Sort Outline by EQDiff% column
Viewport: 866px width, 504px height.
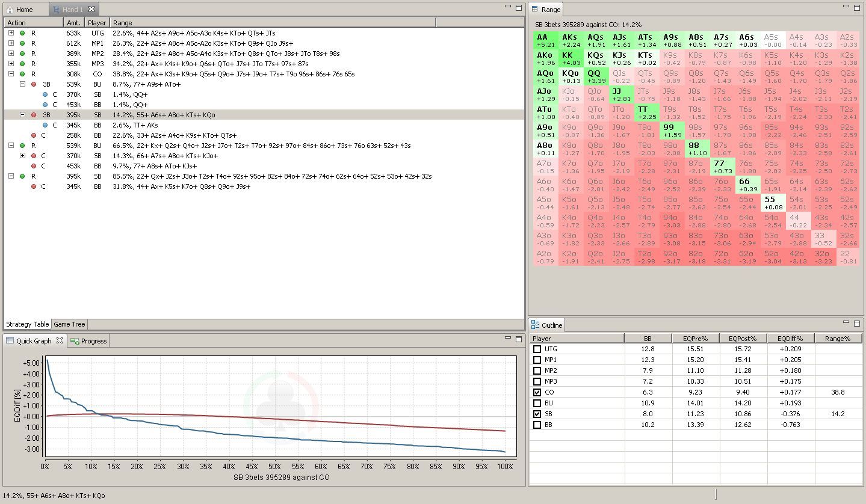(x=790, y=339)
